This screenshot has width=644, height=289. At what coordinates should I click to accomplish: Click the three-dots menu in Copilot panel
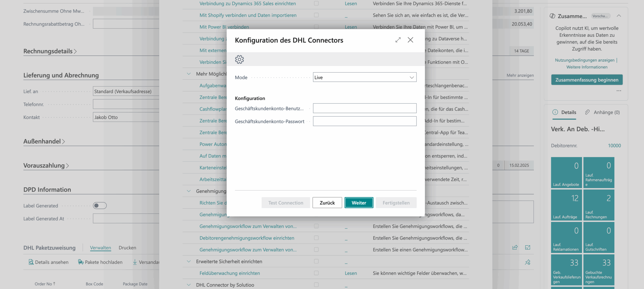coord(619,91)
